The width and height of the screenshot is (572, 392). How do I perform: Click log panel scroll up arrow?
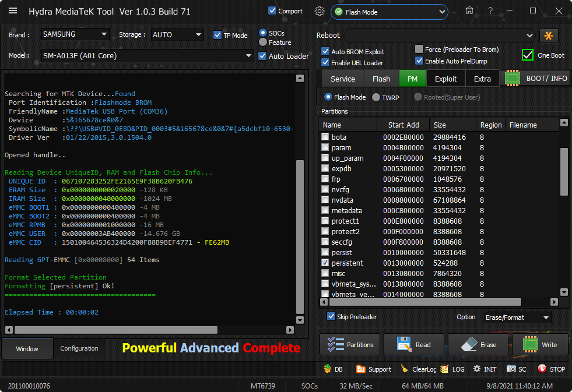click(300, 78)
